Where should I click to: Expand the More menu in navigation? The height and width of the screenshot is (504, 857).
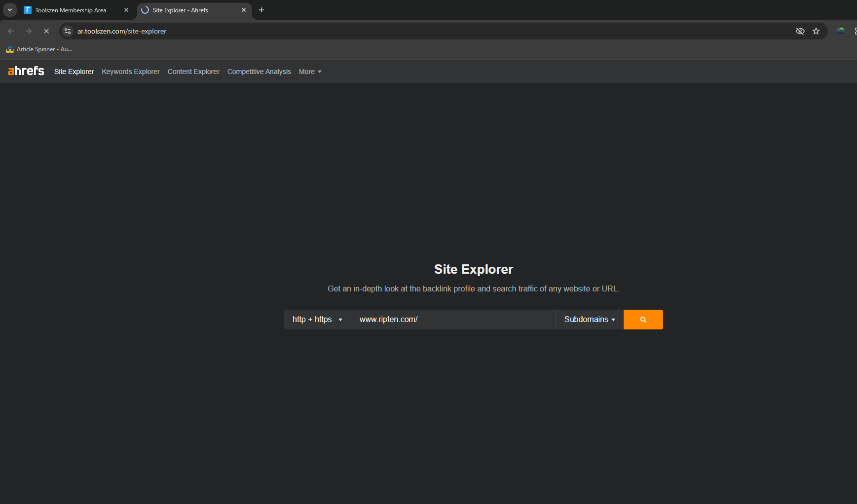click(x=310, y=72)
